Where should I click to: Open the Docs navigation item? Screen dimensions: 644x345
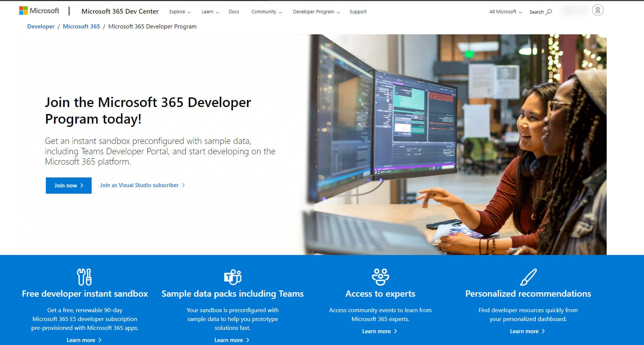click(x=234, y=11)
